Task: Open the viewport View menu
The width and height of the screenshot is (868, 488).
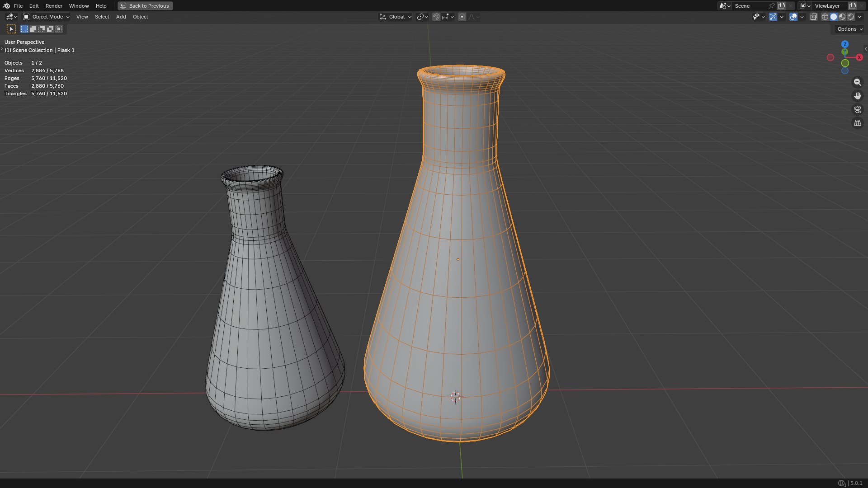Action: click(x=82, y=17)
